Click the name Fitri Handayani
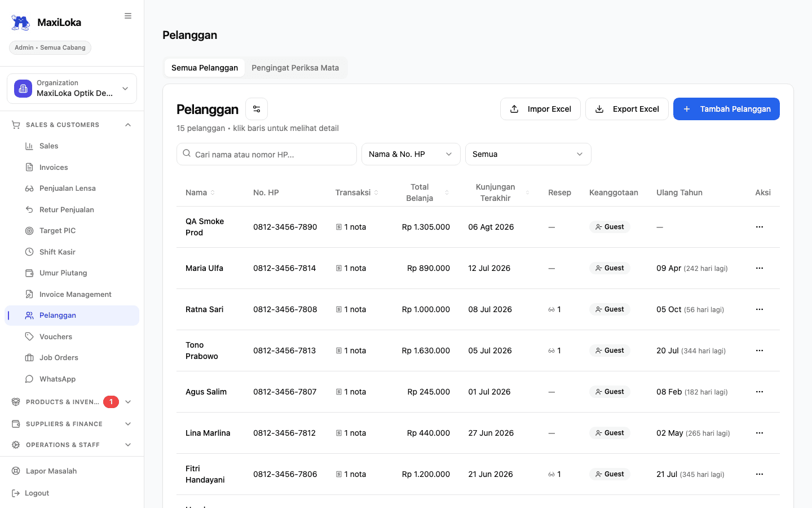This screenshot has height=508, width=812. (205, 474)
